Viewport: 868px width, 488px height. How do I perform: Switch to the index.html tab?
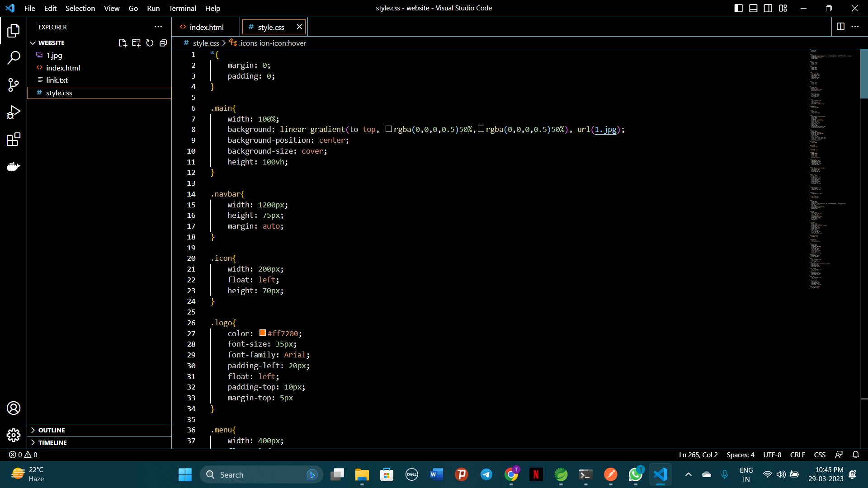tap(206, 27)
